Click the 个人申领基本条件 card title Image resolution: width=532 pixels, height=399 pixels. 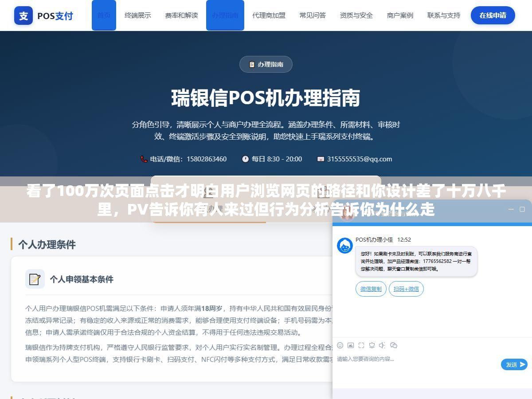pyautogui.click(x=82, y=279)
